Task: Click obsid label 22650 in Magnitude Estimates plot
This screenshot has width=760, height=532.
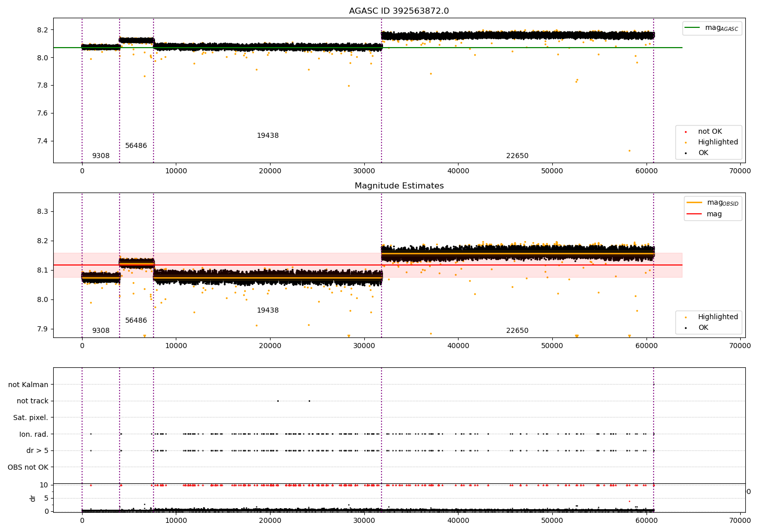Action: pyautogui.click(x=517, y=331)
